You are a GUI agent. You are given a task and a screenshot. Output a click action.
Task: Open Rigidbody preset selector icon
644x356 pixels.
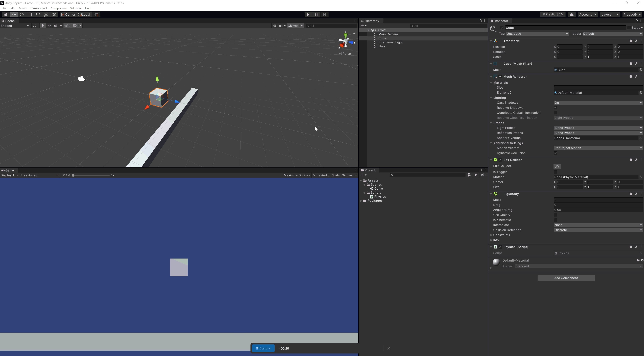[636, 194]
